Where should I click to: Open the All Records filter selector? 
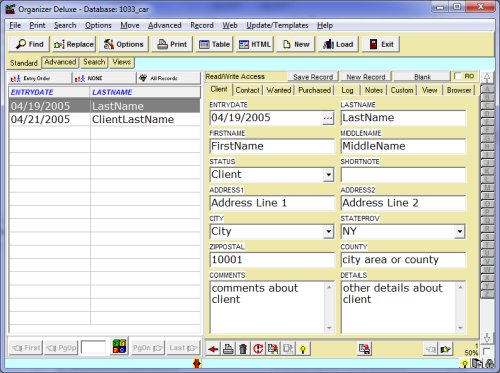pos(169,78)
